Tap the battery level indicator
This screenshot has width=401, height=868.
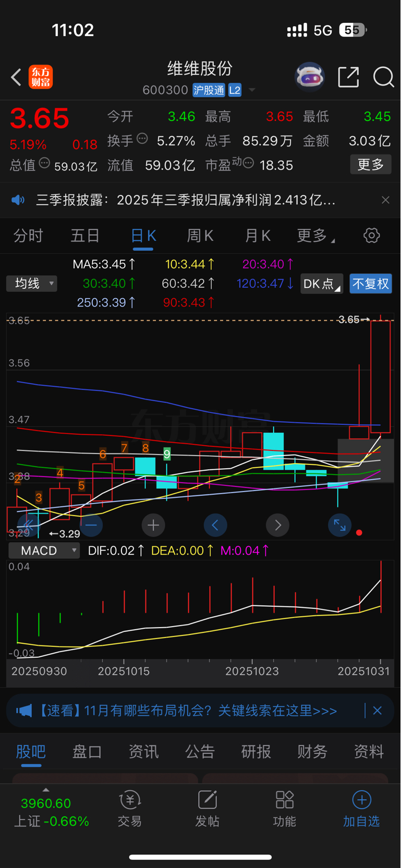coord(353,30)
